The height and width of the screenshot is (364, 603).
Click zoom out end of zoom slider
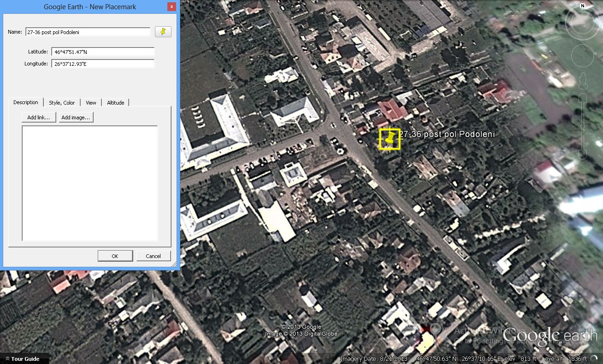[583, 155]
